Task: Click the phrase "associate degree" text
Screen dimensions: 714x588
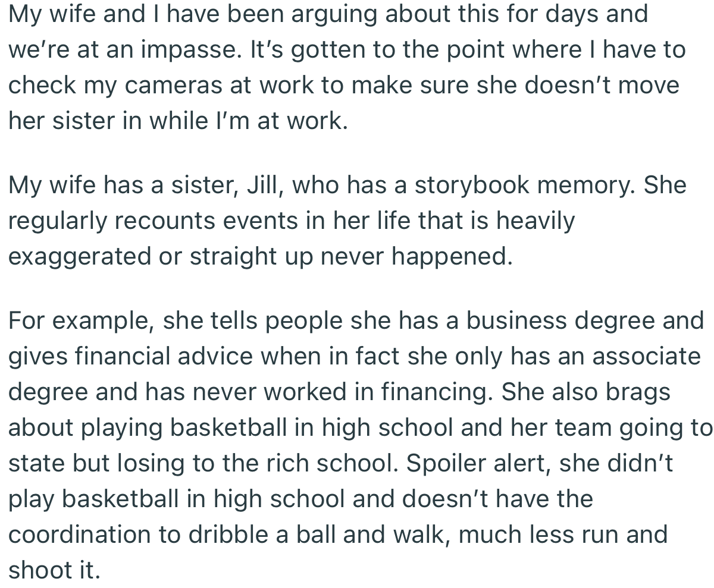Action: click(646, 356)
